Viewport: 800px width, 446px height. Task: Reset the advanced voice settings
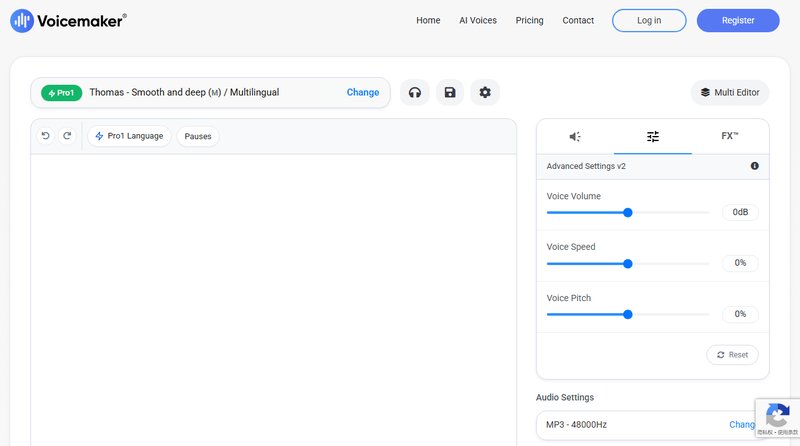[x=732, y=355]
